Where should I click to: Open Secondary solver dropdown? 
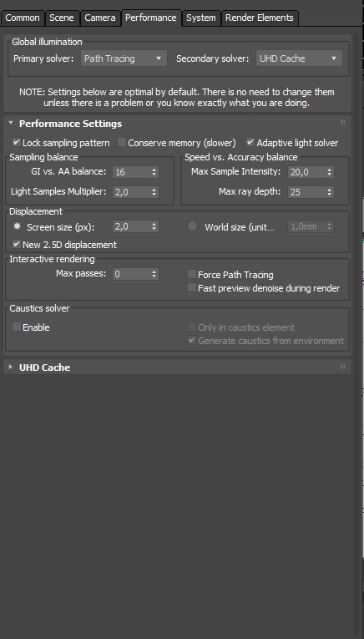click(x=299, y=58)
